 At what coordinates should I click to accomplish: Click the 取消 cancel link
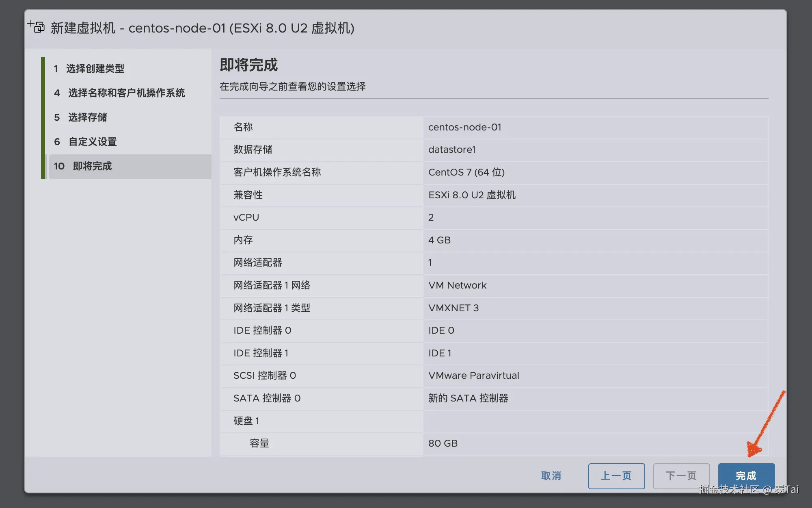551,475
